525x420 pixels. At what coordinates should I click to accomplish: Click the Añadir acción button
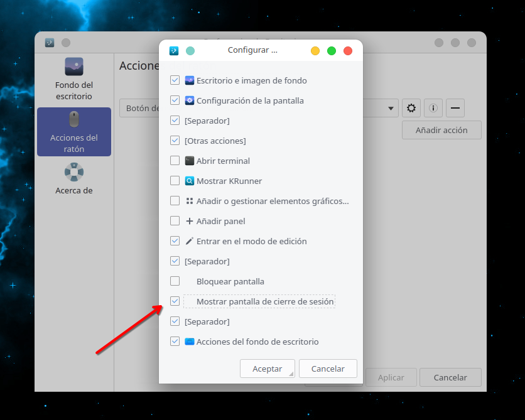click(x=441, y=130)
